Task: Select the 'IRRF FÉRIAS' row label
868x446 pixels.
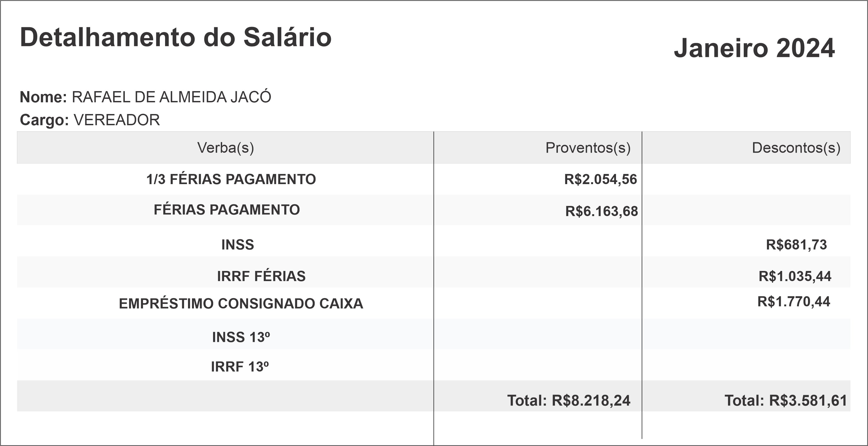Action: click(x=261, y=276)
